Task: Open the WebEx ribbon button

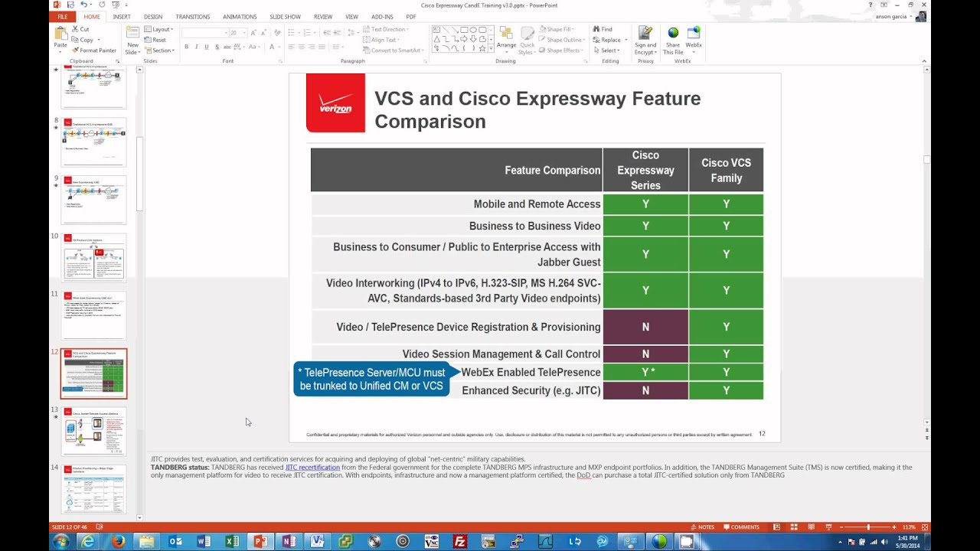Action: pos(694,37)
